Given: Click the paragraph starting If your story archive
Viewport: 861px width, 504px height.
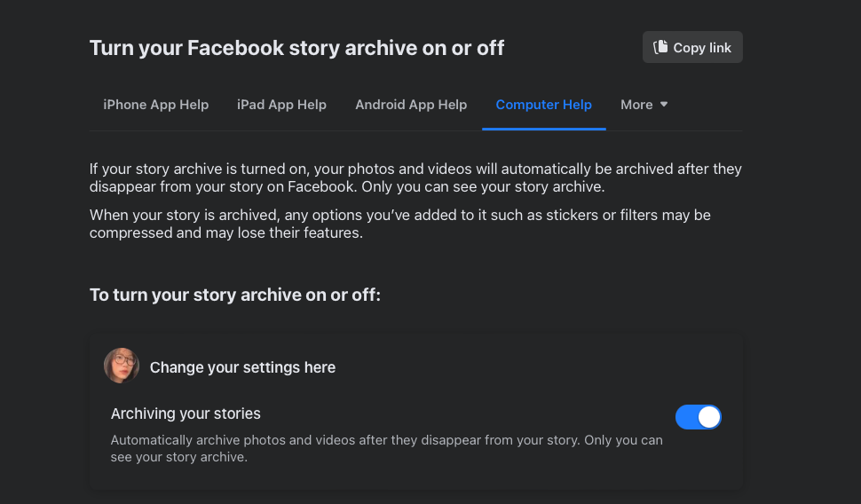Looking at the screenshot, I should [415, 177].
